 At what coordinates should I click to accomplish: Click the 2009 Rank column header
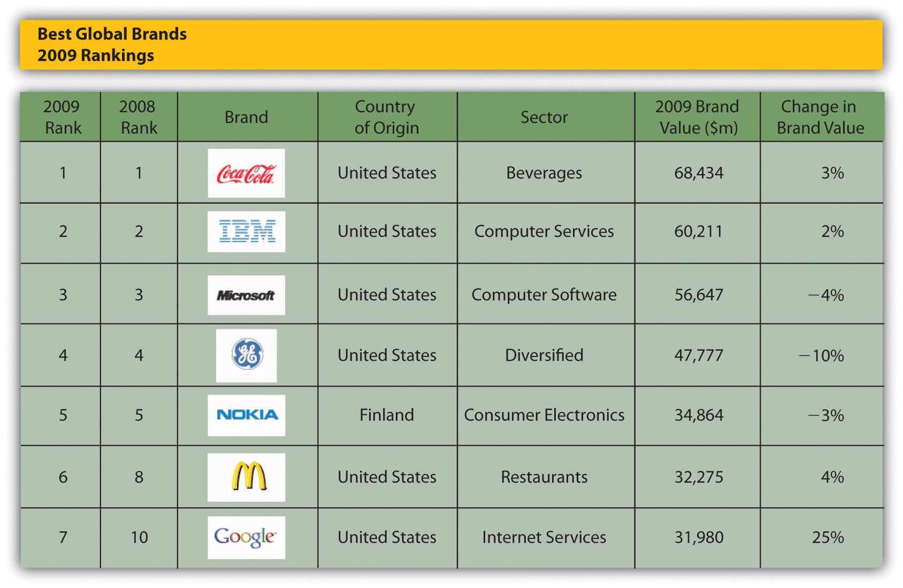click(x=62, y=117)
